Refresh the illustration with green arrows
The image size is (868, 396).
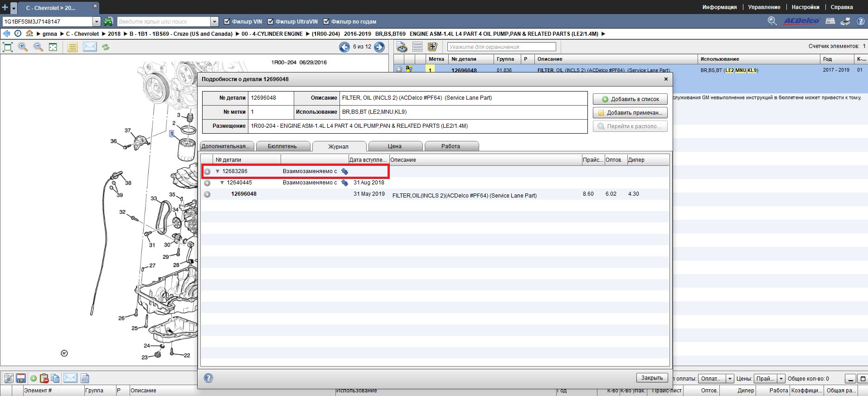pyautogui.click(x=106, y=47)
